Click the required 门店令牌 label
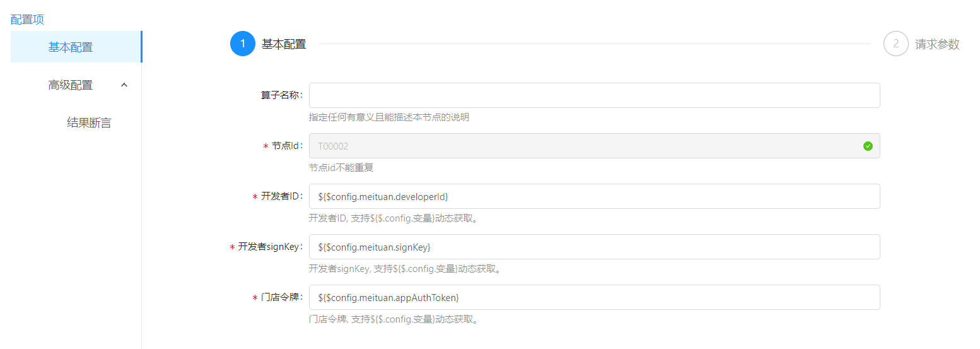 point(281,297)
